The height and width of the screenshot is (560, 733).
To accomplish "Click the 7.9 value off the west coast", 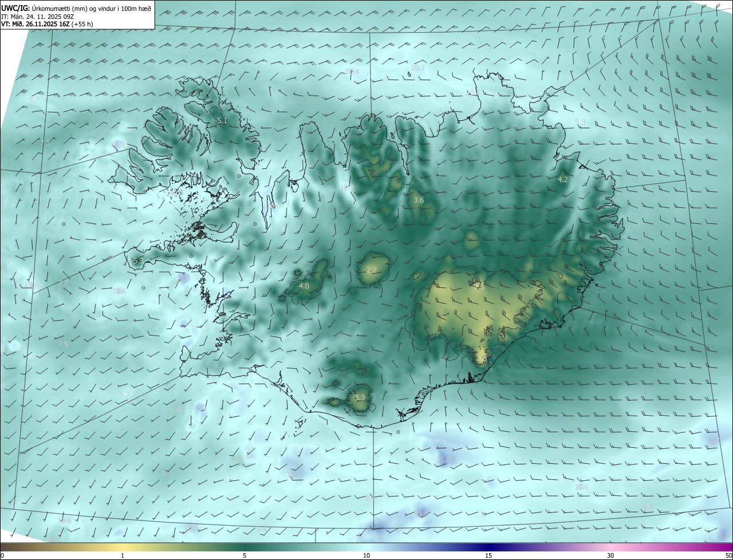I will 63,344.
